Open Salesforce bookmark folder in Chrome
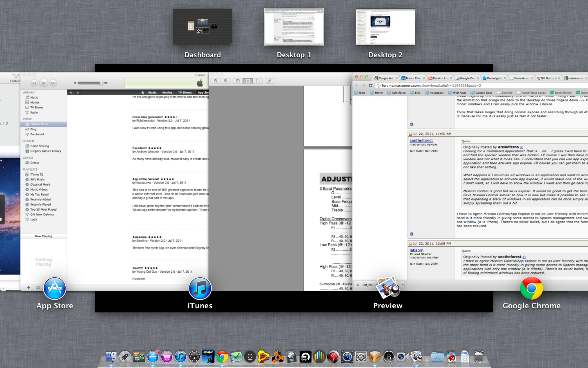 coord(396,93)
